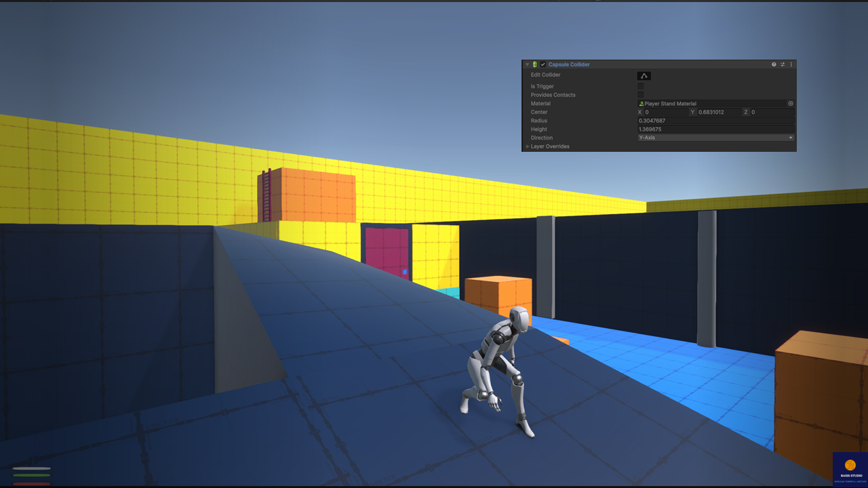The height and width of the screenshot is (488, 868).
Task: Click the Edit Collider button icon
Action: (644, 76)
